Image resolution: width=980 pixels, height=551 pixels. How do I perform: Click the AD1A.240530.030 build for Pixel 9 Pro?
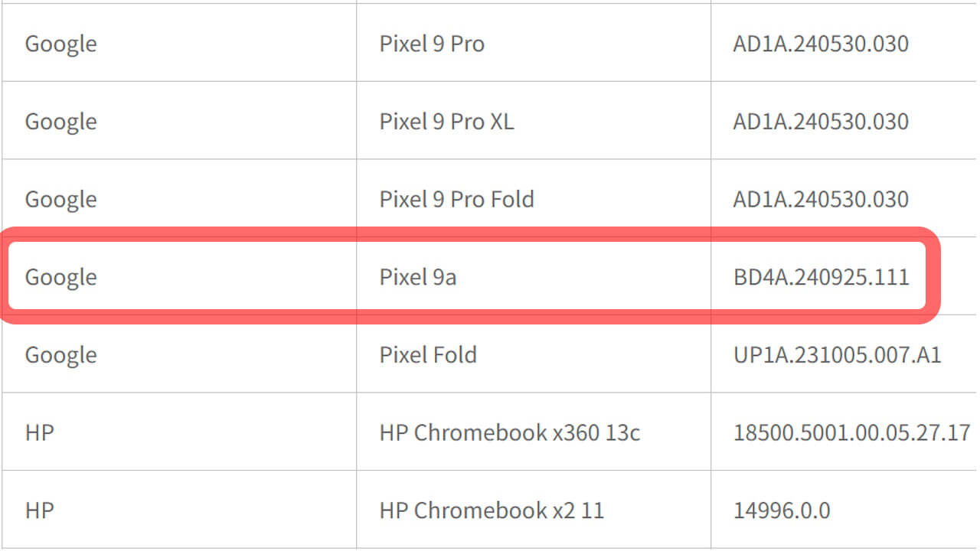click(821, 44)
